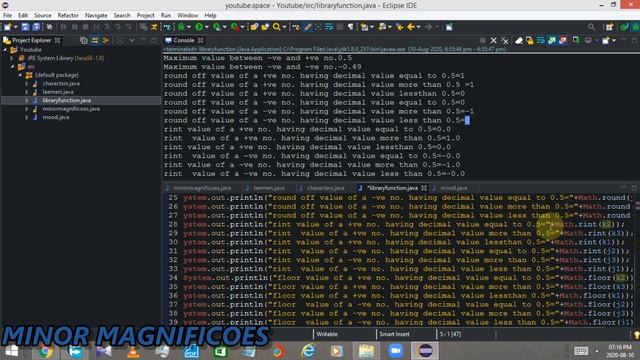Open the External Tools dropdown arrow

point(242,27)
